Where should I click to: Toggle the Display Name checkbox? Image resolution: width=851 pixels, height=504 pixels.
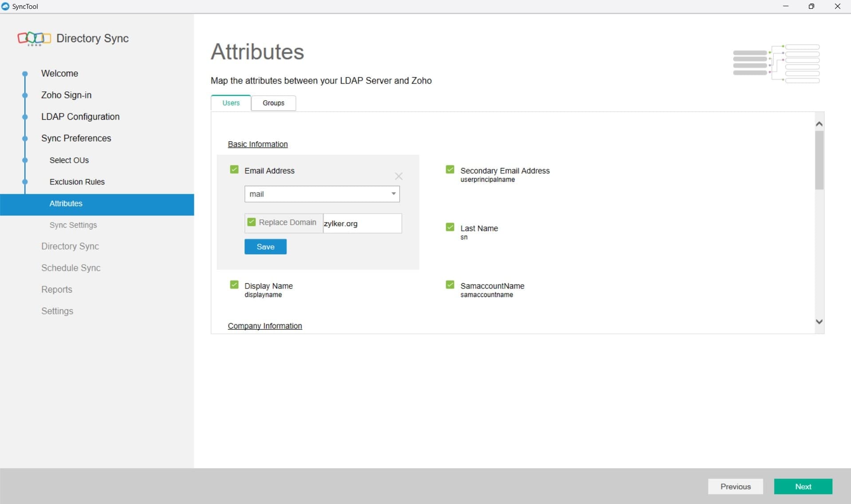pos(234,285)
